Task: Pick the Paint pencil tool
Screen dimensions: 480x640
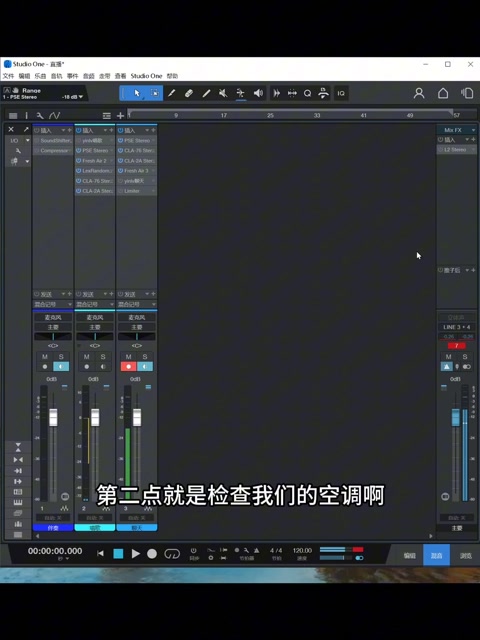Action: tap(171, 93)
